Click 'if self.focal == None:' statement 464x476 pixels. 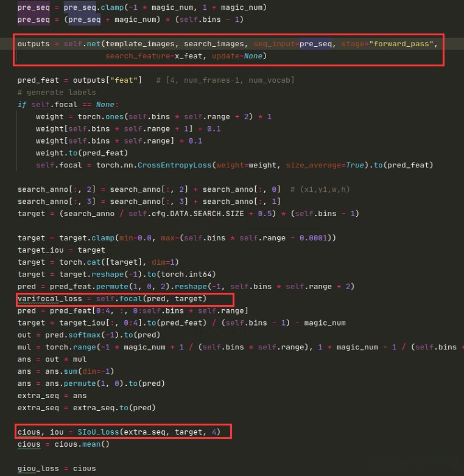(x=68, y=105)
